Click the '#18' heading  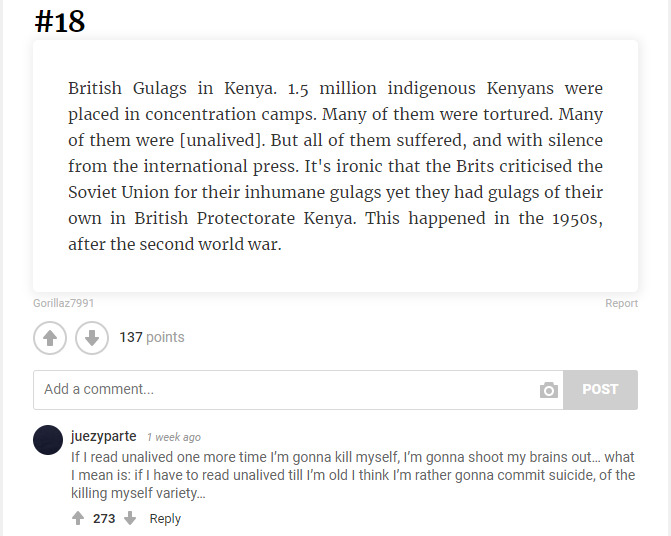pyautogui.click(x=60, y=21)
